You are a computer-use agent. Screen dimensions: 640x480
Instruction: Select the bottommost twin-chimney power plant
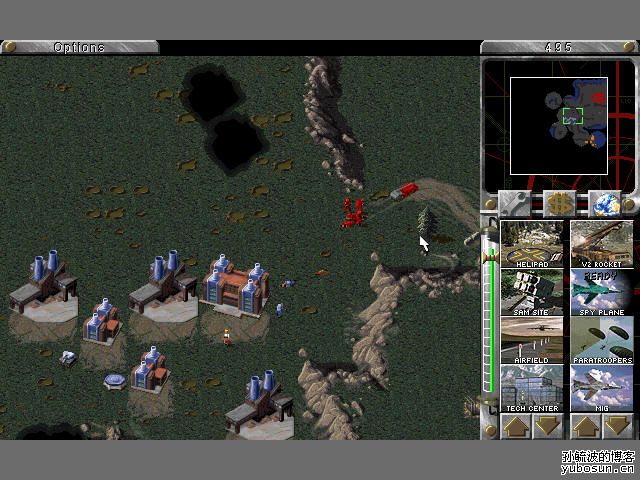[x=259, y=404]
